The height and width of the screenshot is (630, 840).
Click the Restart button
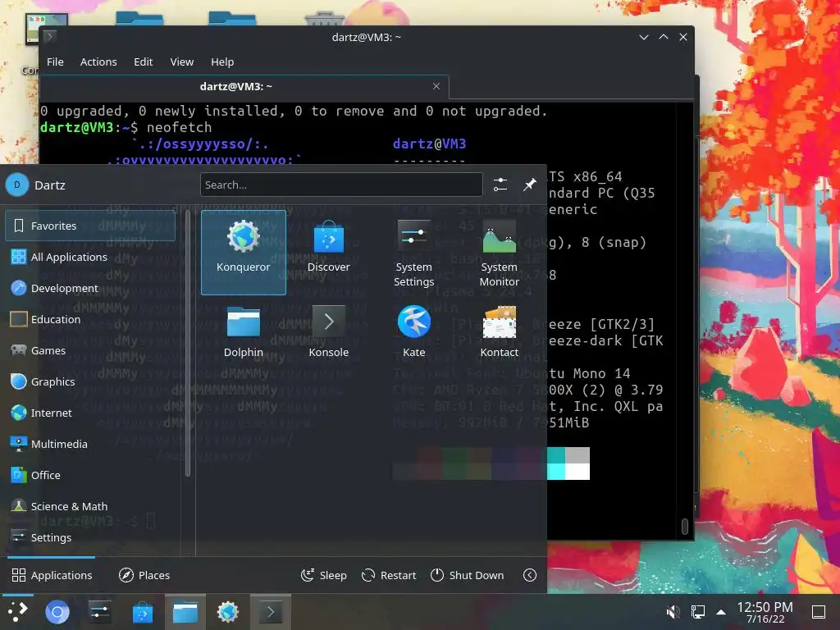(389, 575)
